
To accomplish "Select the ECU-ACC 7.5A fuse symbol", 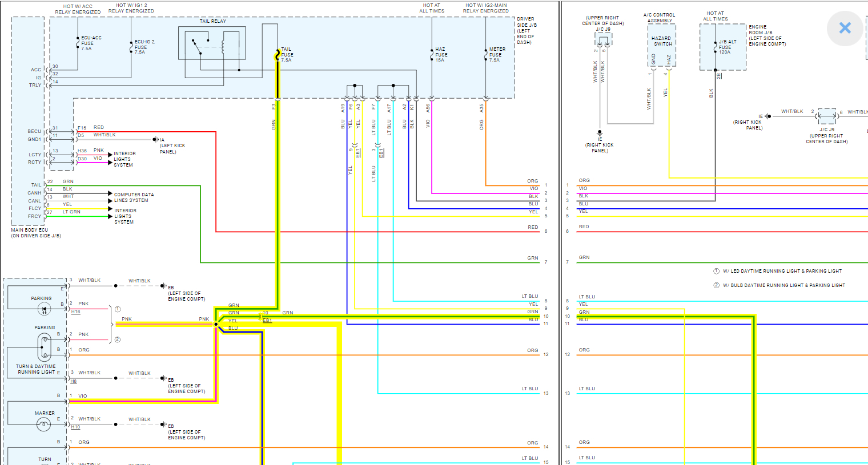I will pos(78,43).
